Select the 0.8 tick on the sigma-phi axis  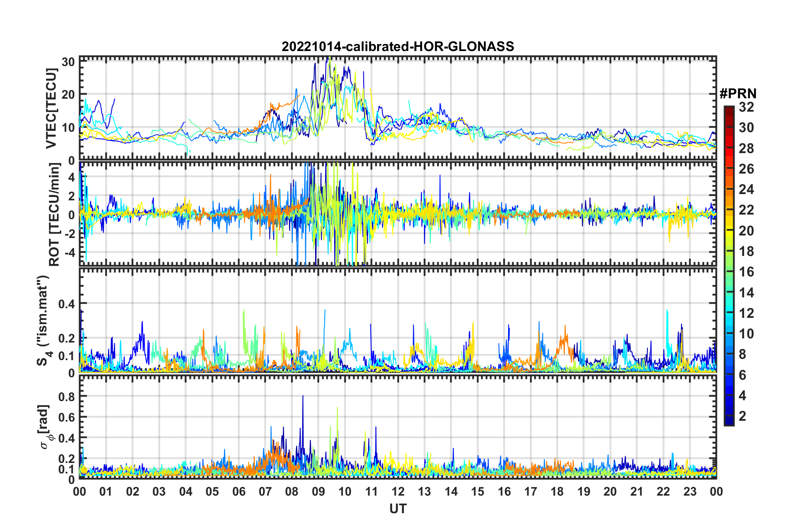(66, 396)
